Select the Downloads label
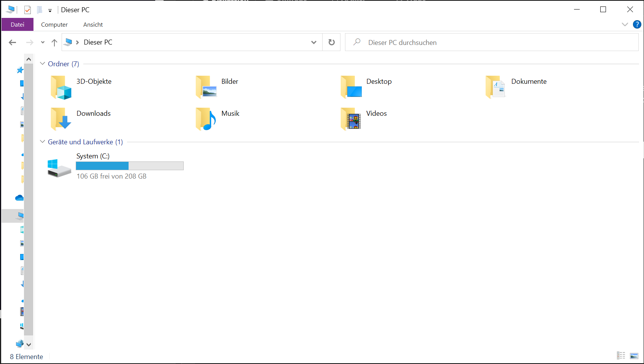This screenshot has width=644, height=364. pos(94,113)
